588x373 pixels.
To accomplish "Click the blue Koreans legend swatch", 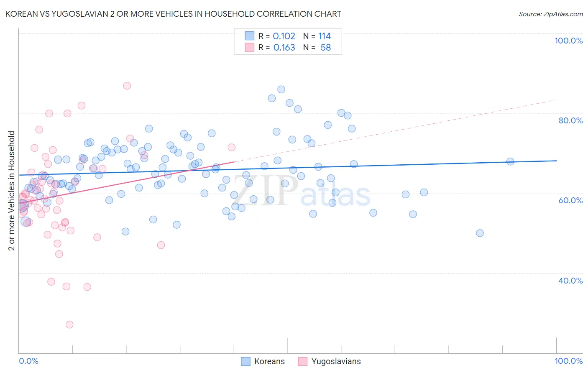I will tap(245, 361).
